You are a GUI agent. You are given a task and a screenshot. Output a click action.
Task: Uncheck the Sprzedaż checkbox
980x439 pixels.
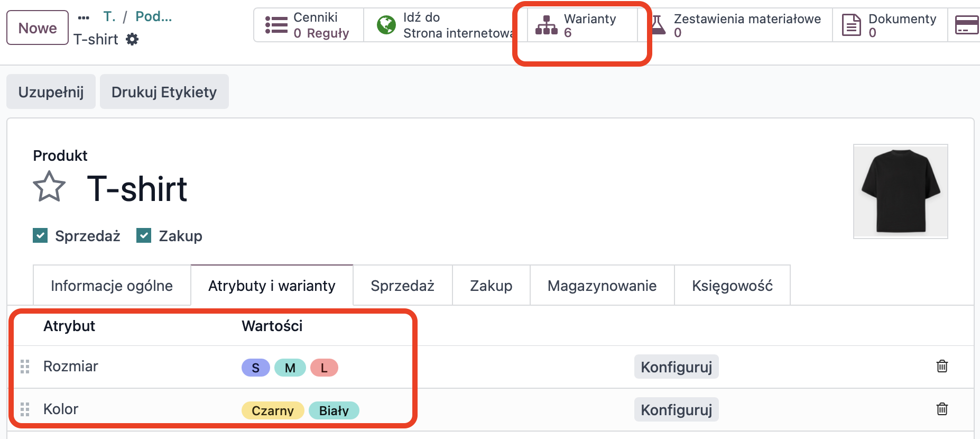(x=40, y=235)
